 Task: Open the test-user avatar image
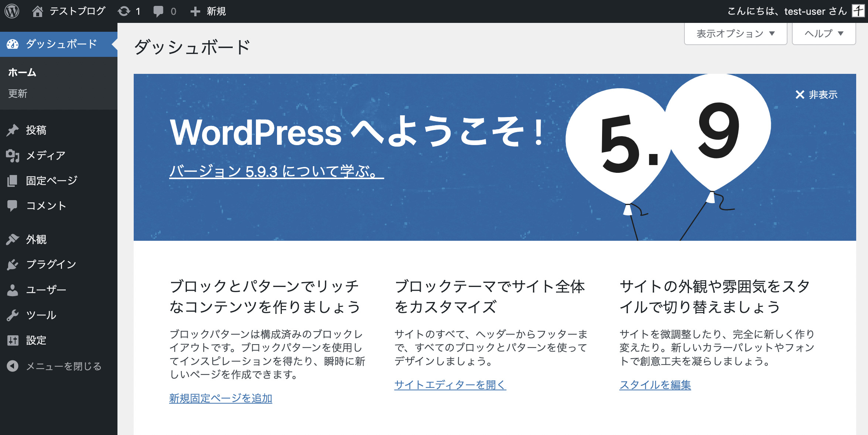click(858, 11)
